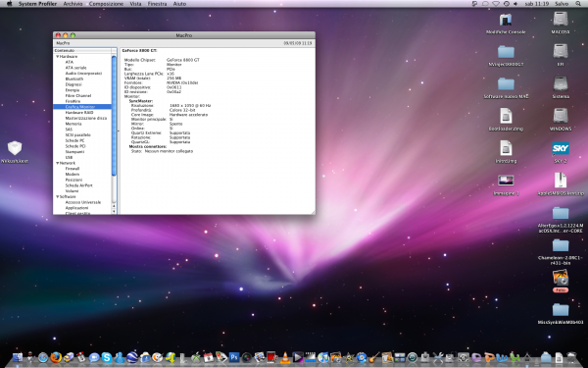Open the Composizione menu
This screenshot has height=368, width=588.
106,4
